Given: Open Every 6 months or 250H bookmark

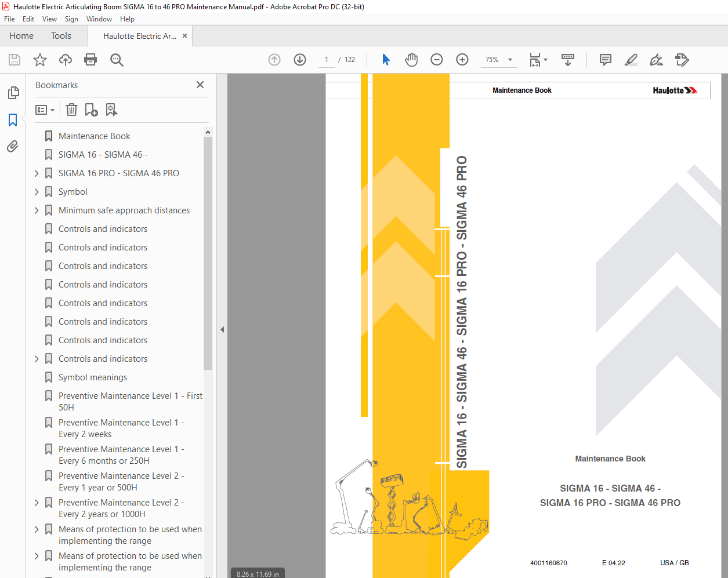Looking at the screenshot, I should click(x=121, y=455).
